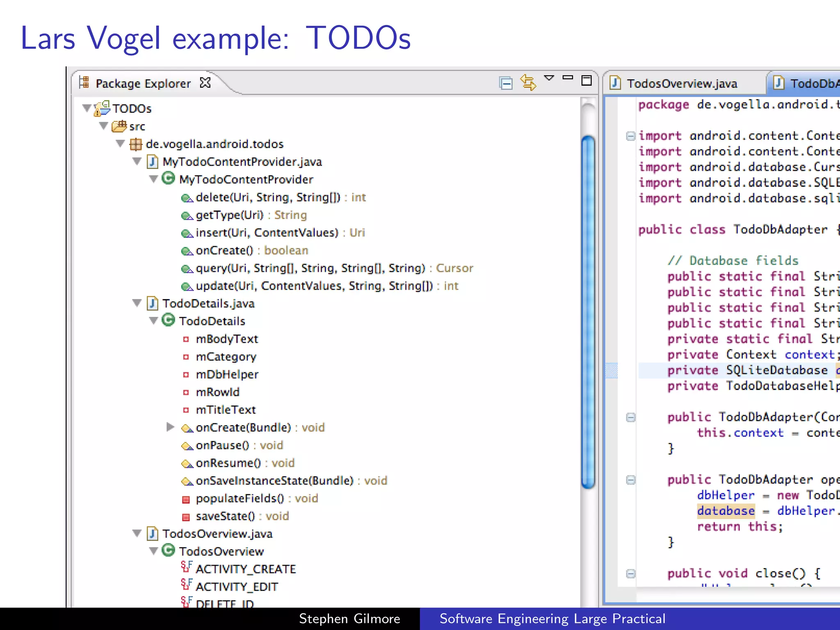Screen dimensions: 840x630
Task: Select the mRowId field name
Action: click(217, 392)
